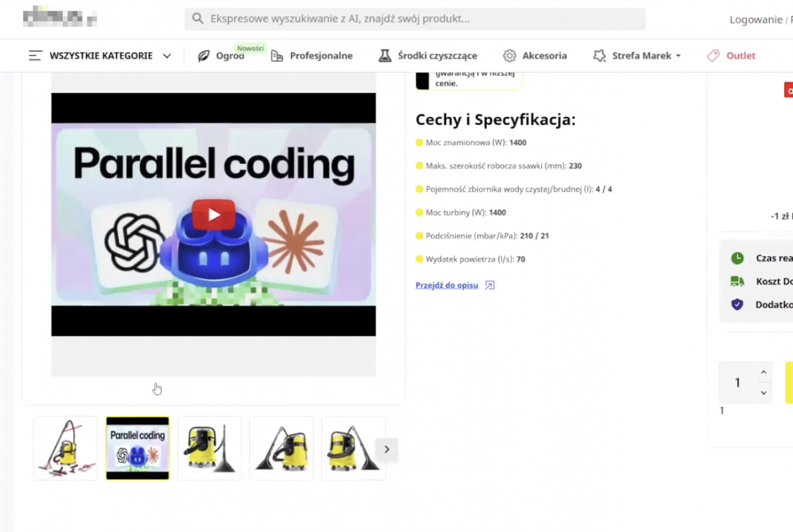This screenshot has height=532, width=793.
Task: Click the Logowanie link
Action: (x=755, y=19)
